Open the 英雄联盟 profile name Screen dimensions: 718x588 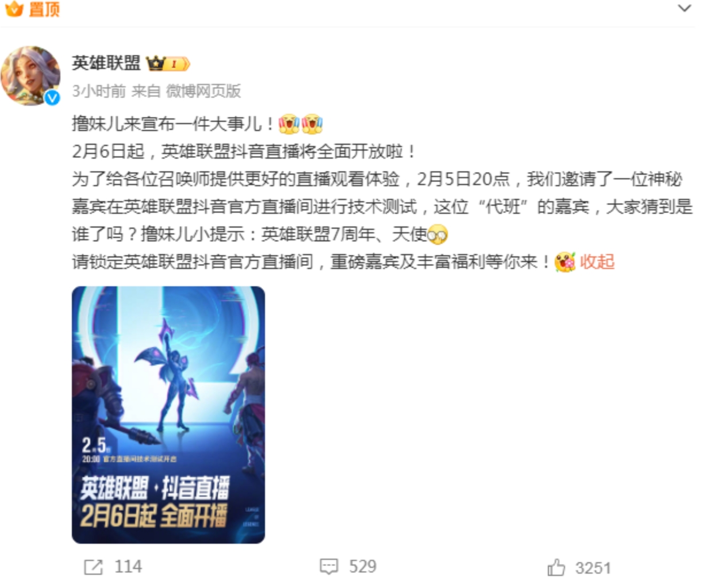point(106,63)
